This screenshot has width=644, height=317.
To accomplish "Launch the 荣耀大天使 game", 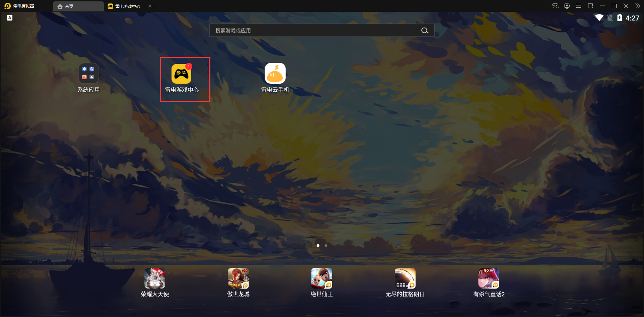I will coord(155,278).
